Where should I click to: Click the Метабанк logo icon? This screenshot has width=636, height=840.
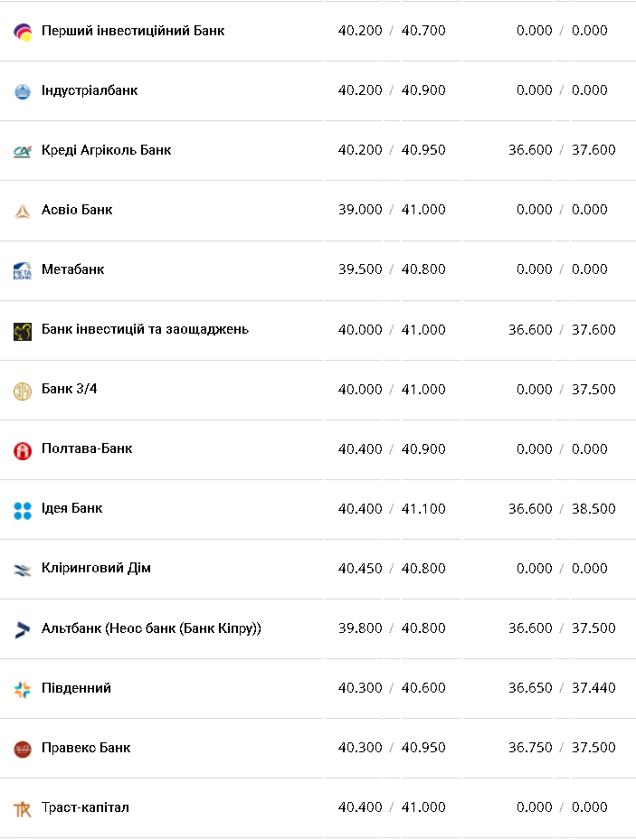click(23, 270)
